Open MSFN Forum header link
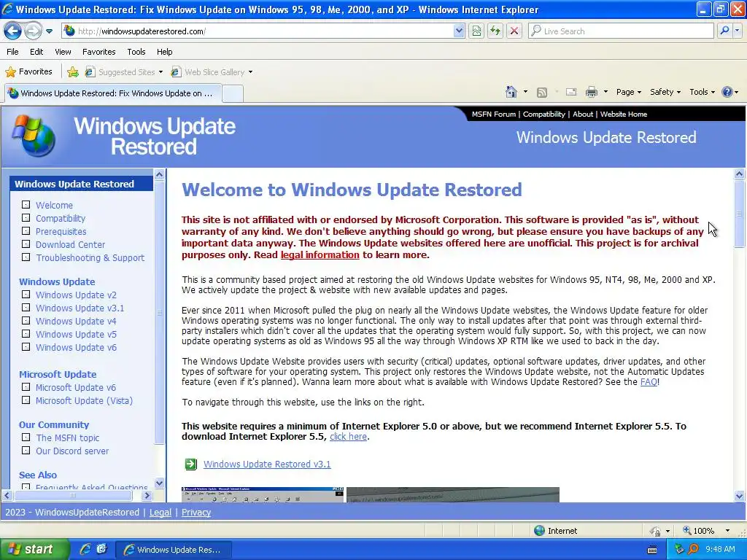 [x=494, y=114]
